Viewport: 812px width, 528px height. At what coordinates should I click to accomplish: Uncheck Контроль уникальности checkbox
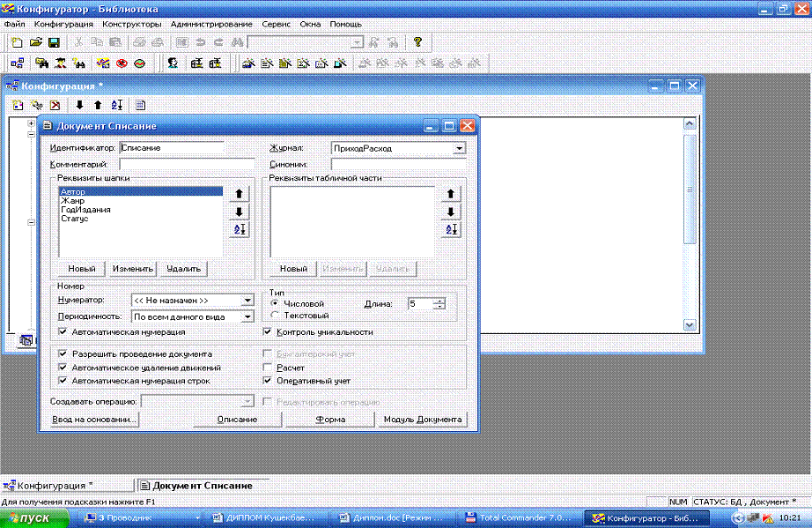[269, 332]
